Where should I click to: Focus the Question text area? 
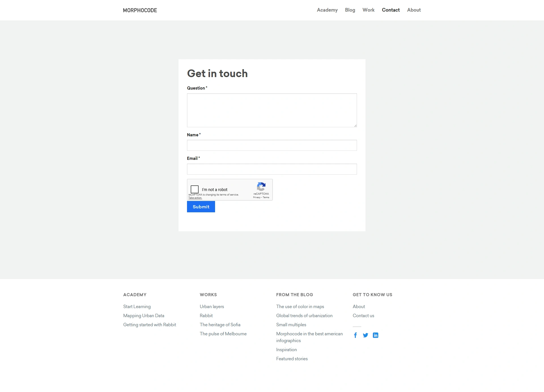point(272,110)
